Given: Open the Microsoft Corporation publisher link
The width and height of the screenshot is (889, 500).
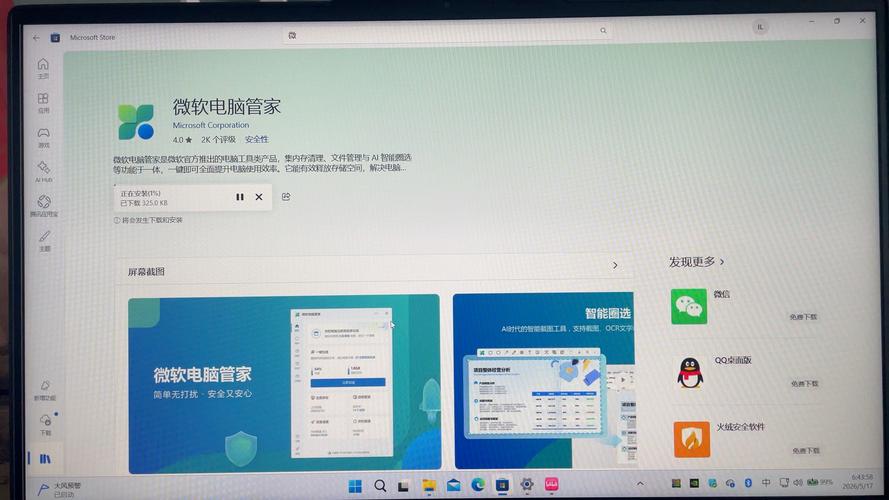Looking at the screenshot, I should 211,125.
